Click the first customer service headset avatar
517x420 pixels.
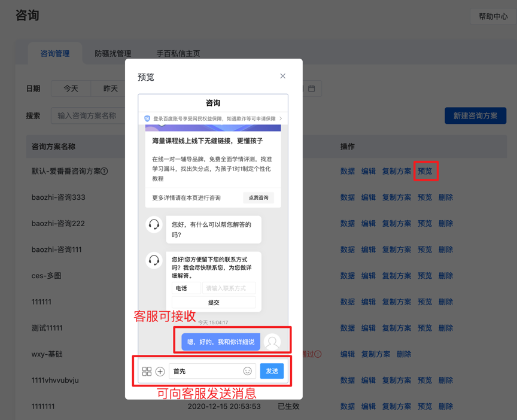154,225
